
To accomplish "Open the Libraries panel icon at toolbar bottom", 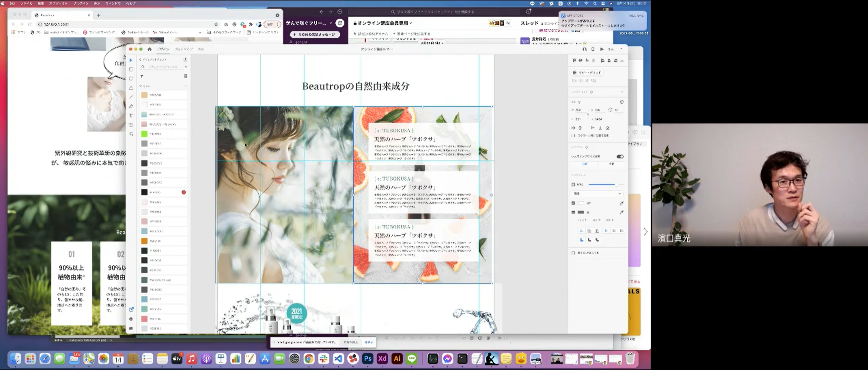I will tap(131, 310).
